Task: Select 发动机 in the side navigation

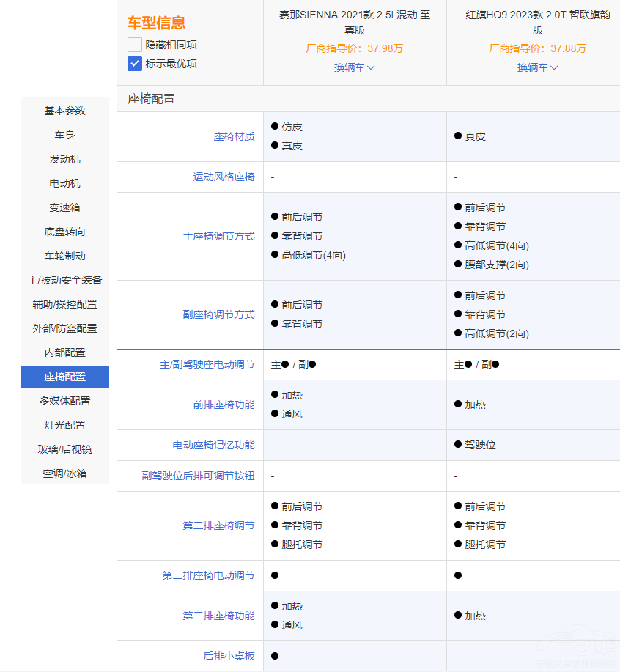Action: click(65, 159)
